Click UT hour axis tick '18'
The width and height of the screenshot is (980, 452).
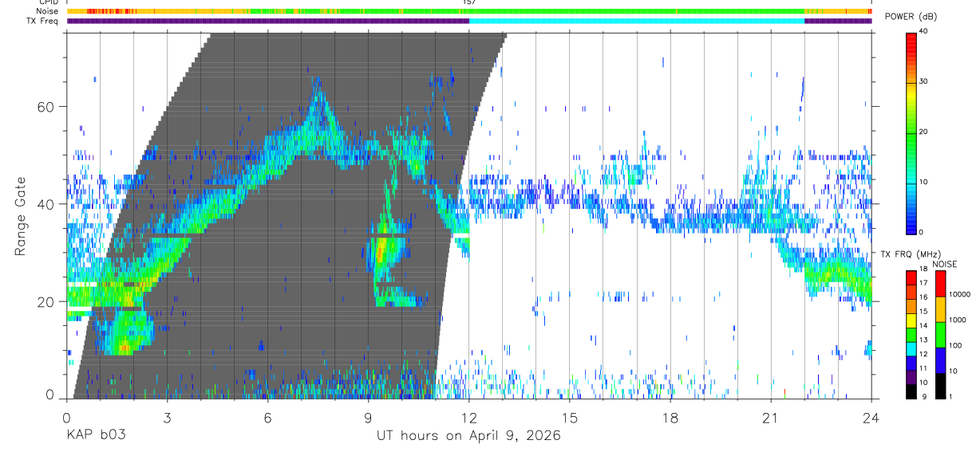click(x=670, y=417)
